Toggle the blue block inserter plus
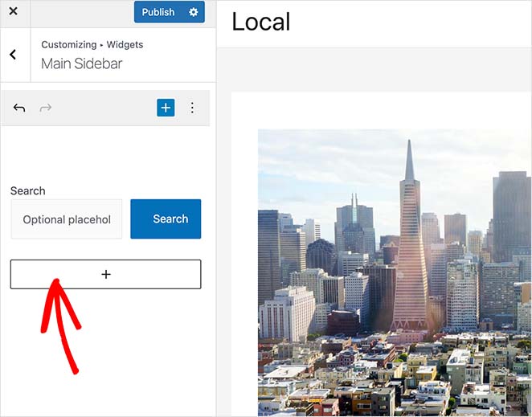The image size is (532, 417). [166, 108]
